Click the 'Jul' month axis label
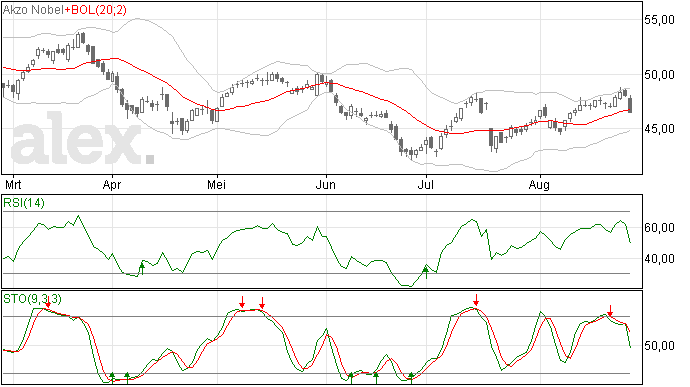The image size is (690, 387). [x=426, y=184]
